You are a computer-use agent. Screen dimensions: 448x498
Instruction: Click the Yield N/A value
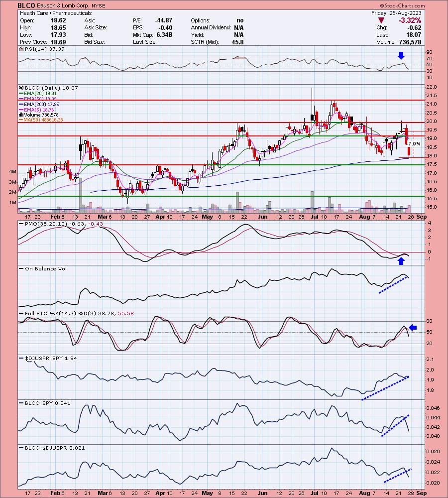(x=239, y=35)
